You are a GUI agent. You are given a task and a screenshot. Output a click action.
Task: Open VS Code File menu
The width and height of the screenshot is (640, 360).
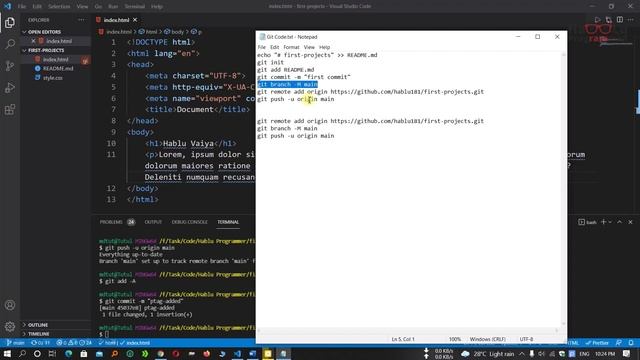pyautogui.click(x=22, y=7)
